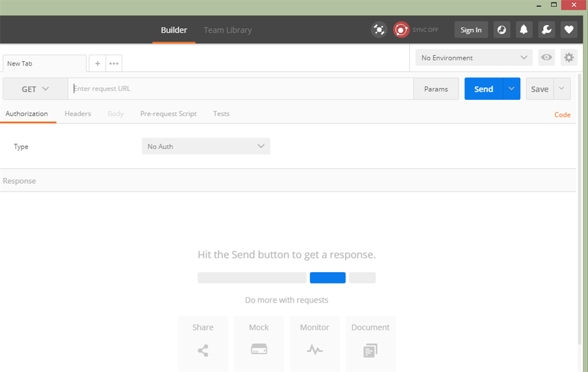Viewport: 588px width, 372px height.
Task: Click the vertical scrollbar on the right
Action: pyautogui.click(x=581, y=210)
